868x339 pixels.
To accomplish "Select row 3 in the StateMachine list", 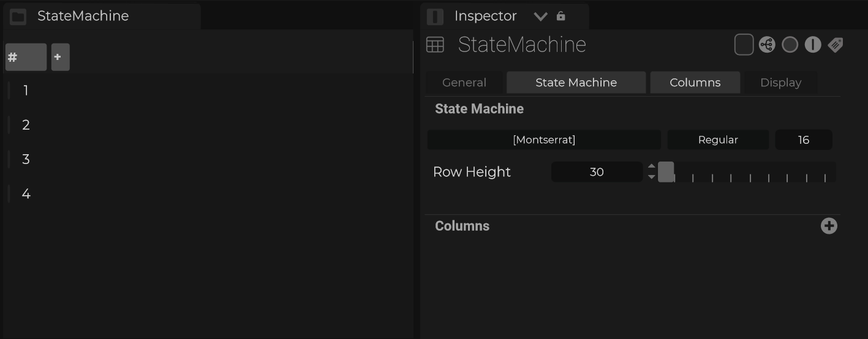I will point(26,160).
